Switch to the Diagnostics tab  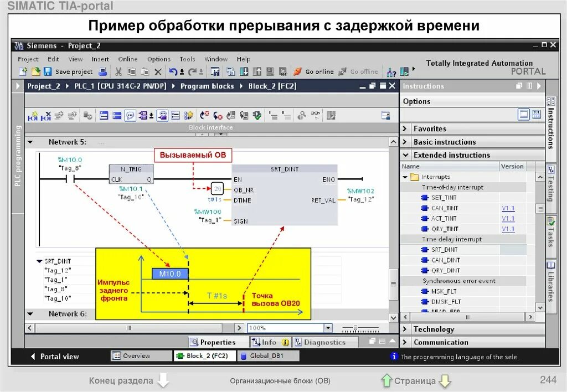pos(325,342)
